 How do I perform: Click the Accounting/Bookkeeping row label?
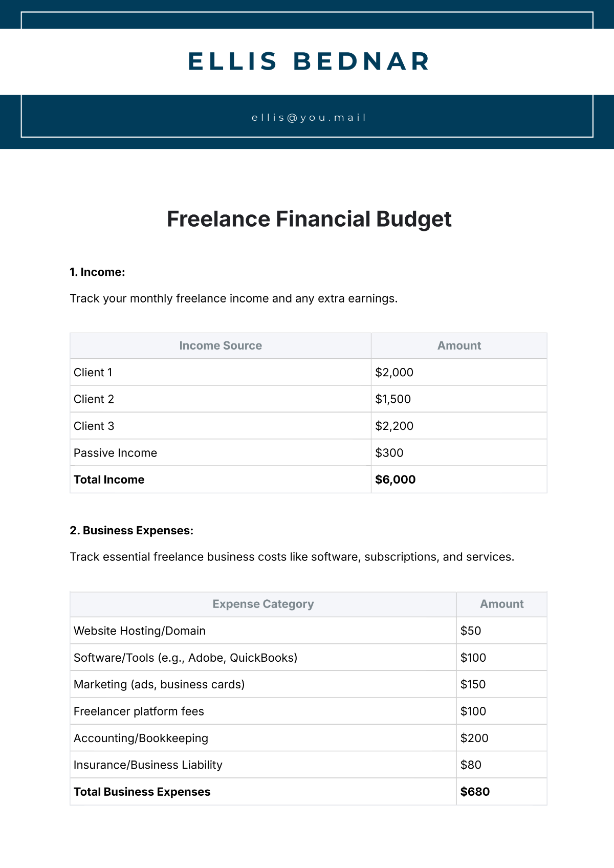pos(141,738)
